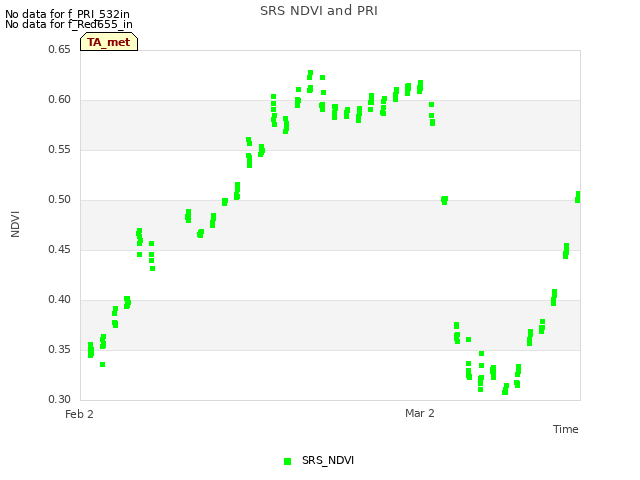Click the 0.45 y-axis value
The width and height of the screenshot is (640, 480).
click(x=59, y=249)
